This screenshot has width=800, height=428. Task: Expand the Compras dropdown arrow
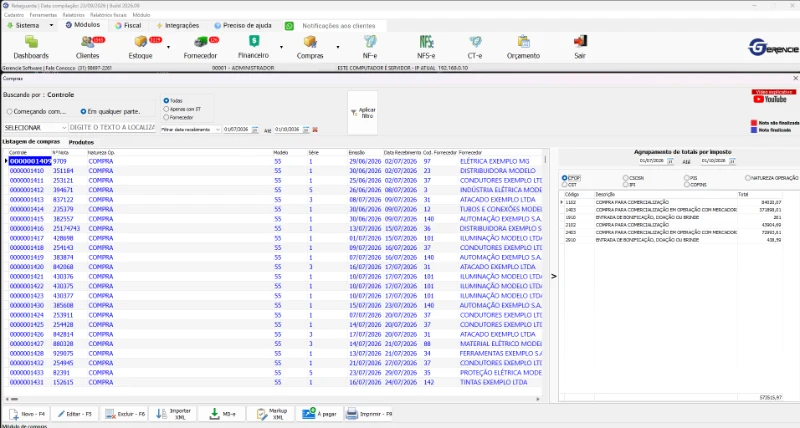point(338,47)
